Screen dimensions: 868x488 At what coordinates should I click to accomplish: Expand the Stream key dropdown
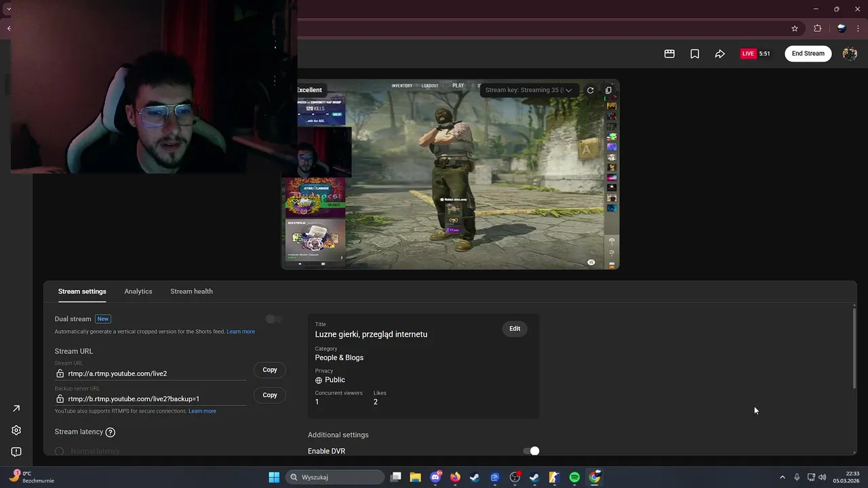point(529,90)
